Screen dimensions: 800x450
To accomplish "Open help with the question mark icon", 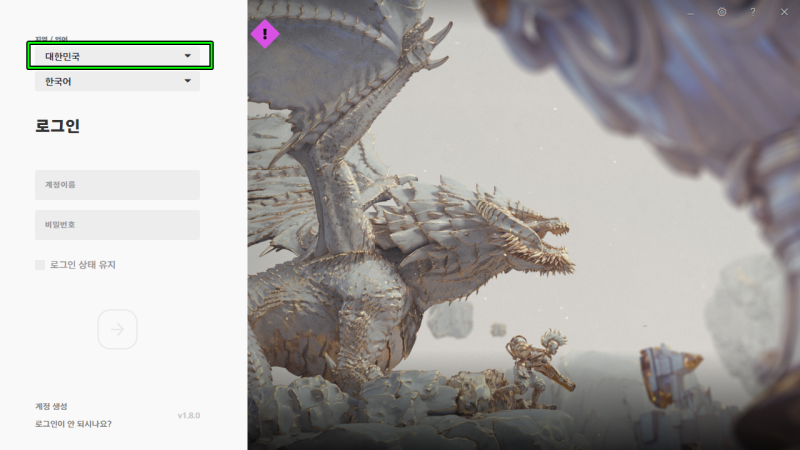I will click(x=753, y=12).
